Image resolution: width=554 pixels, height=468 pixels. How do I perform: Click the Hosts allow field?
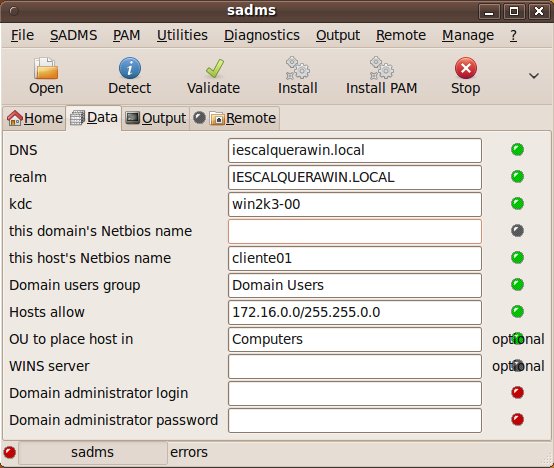coord(355,312)
